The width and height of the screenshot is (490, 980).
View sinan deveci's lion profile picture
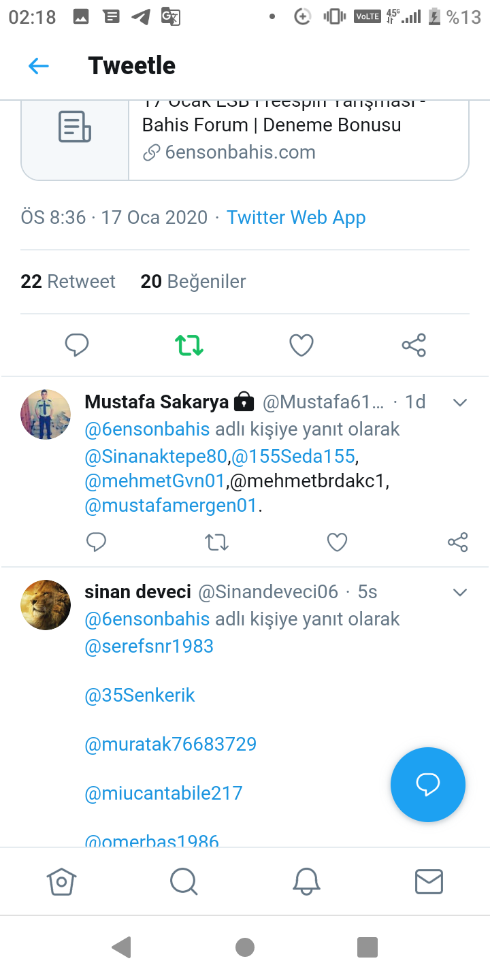46,605
